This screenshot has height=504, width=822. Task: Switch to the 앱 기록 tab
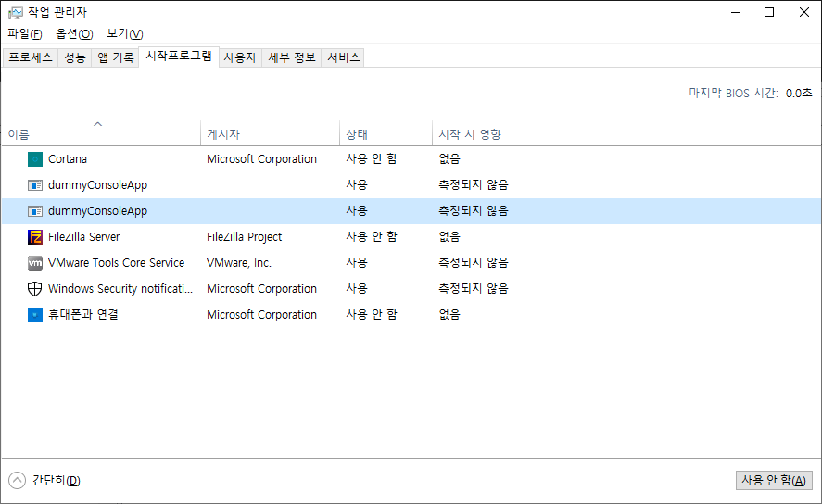click(x=115, y=57)
